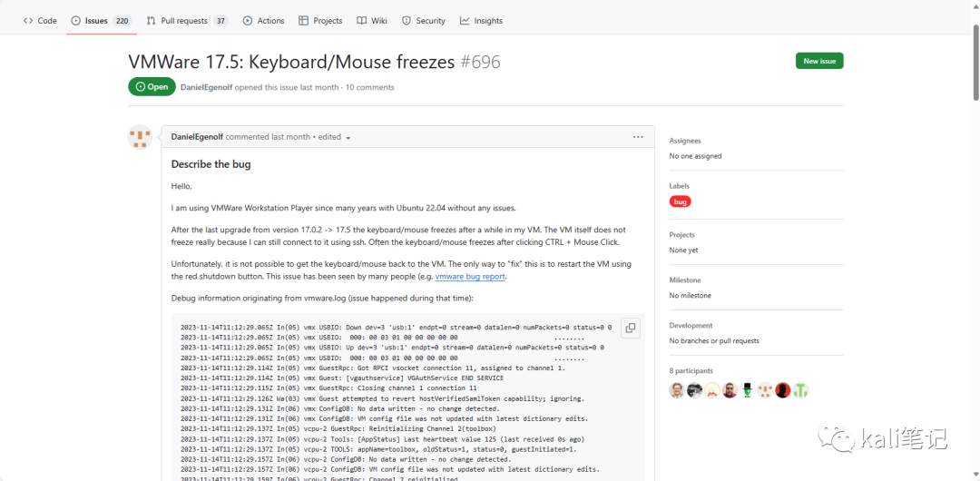Viewport: 980px width, 481px height.
Task: Open the top-hat green mask participant avatar
Action: click(748, 390)
